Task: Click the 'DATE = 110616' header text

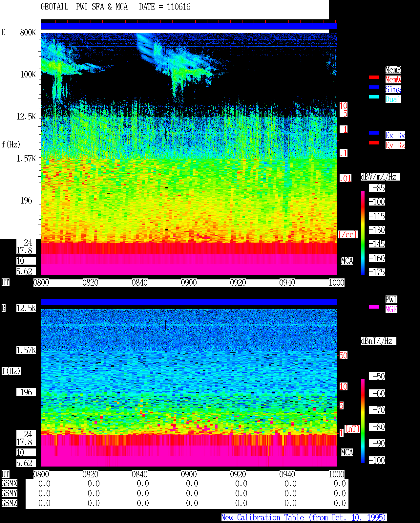Action: 165,7
